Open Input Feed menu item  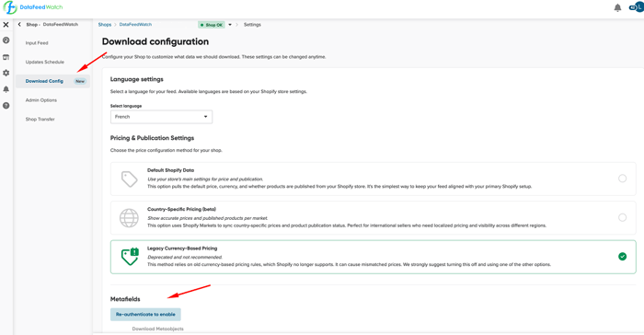point(37,43)
